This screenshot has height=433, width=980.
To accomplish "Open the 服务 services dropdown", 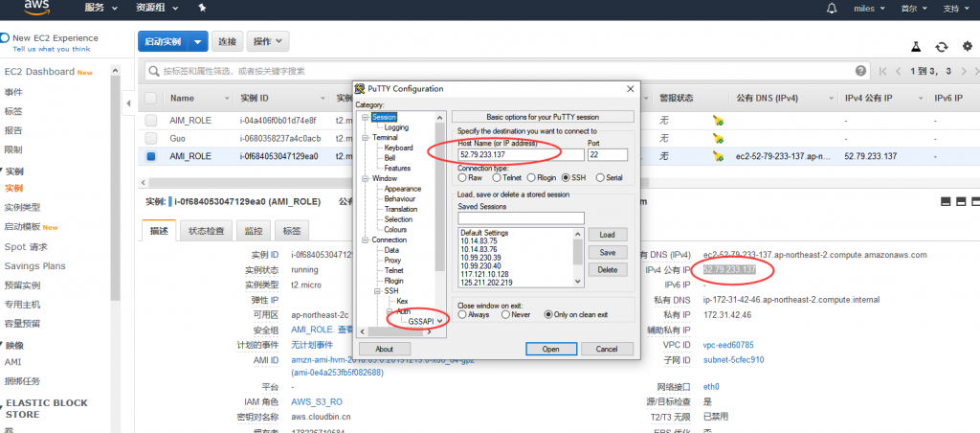I will (x=100, y=8).
